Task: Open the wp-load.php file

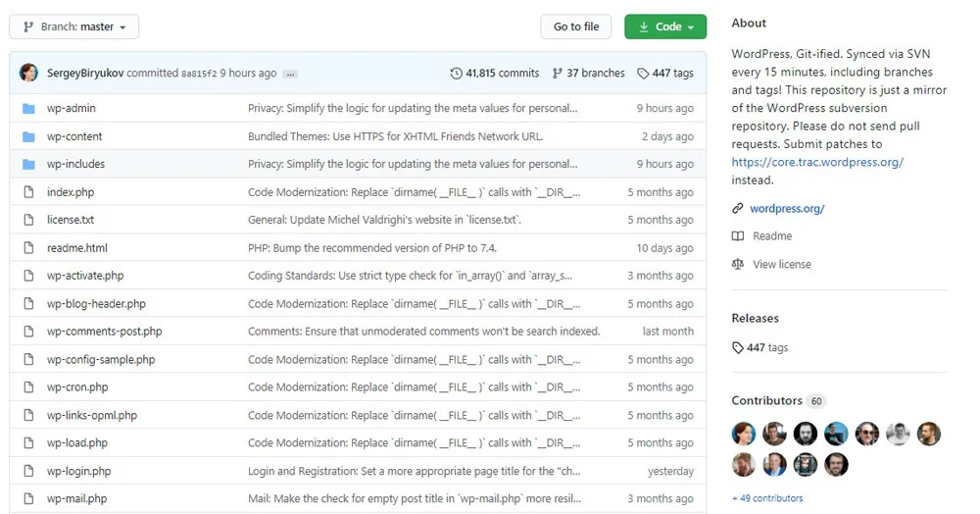Action: [x=76, y=442]
